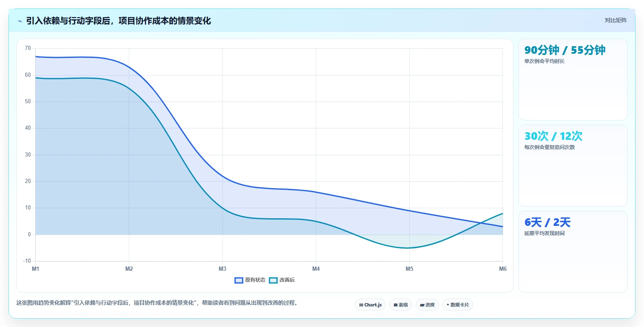Click the 原有状态 blue legend swatch
This screenshot has width=644, height=327.
239,280
